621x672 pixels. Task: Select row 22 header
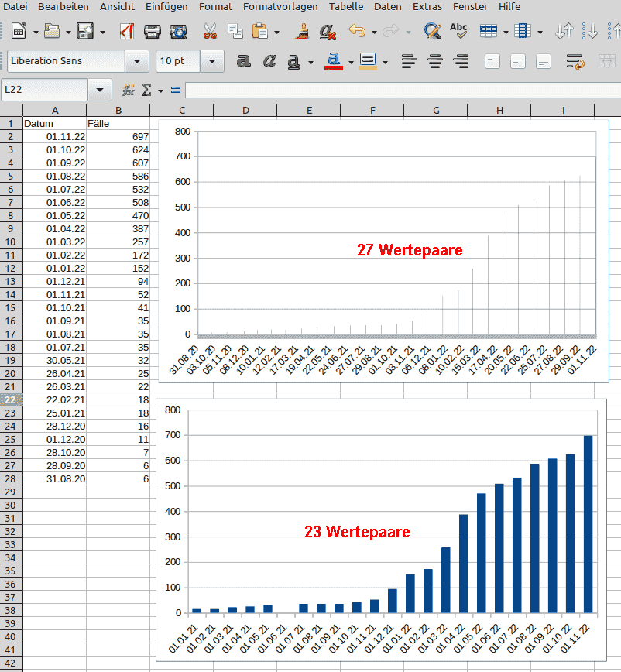click(11, 399)
